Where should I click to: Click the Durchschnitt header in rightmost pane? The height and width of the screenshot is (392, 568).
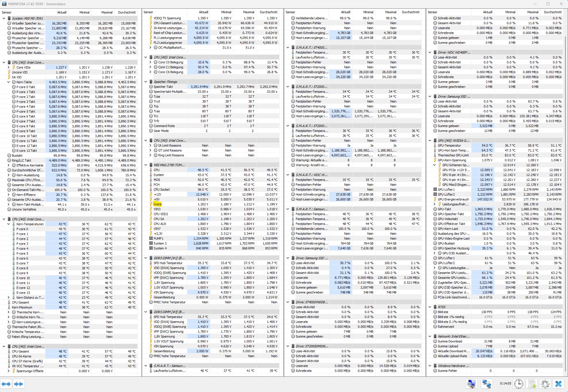pos(552,12)
